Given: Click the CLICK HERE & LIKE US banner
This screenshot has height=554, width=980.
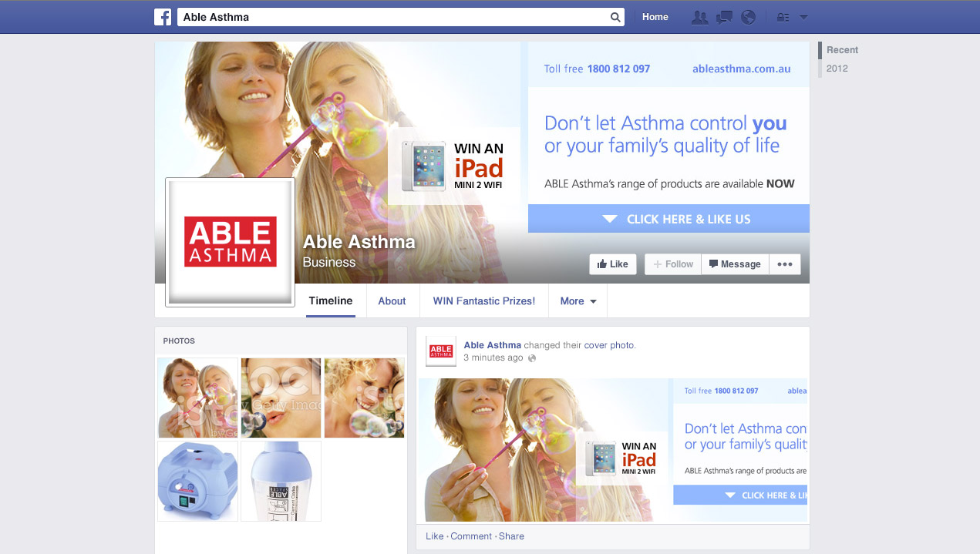Looking at the screenshot, I should (668, 219).
